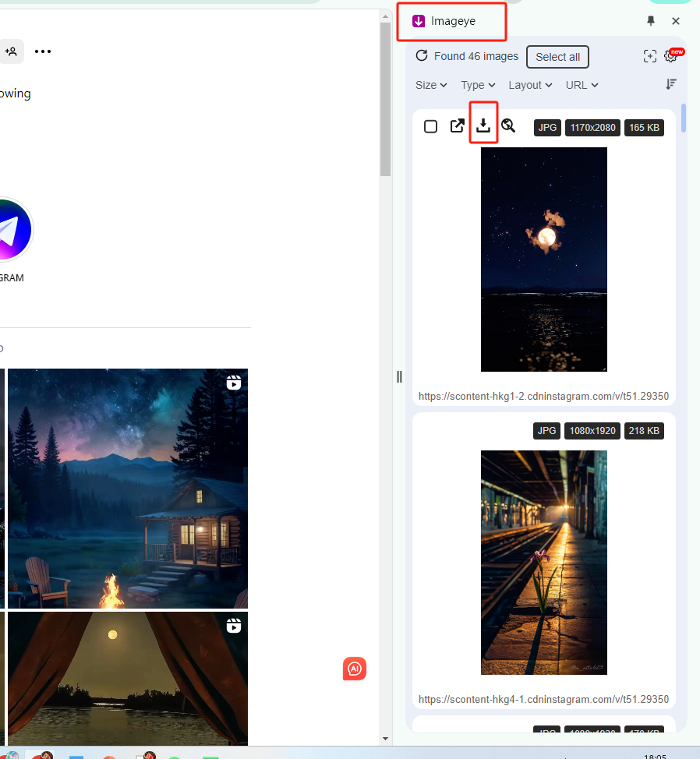The width and height of the screenshot is (700, 759).
Task: Click the 1080x1920 dimension badge
Action: [592, 431]
